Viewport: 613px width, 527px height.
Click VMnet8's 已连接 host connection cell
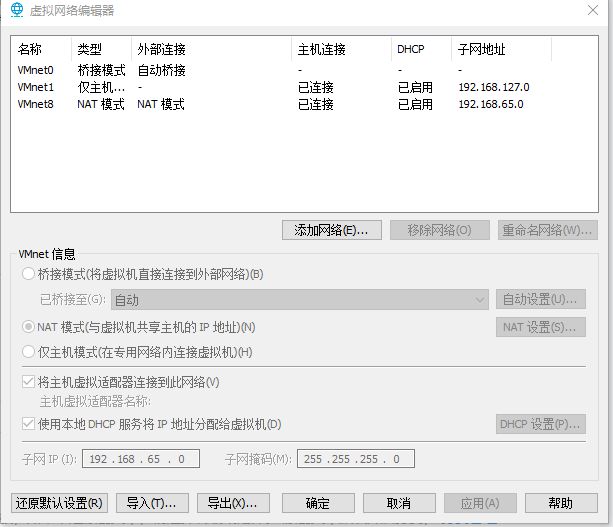click(315, 104)
